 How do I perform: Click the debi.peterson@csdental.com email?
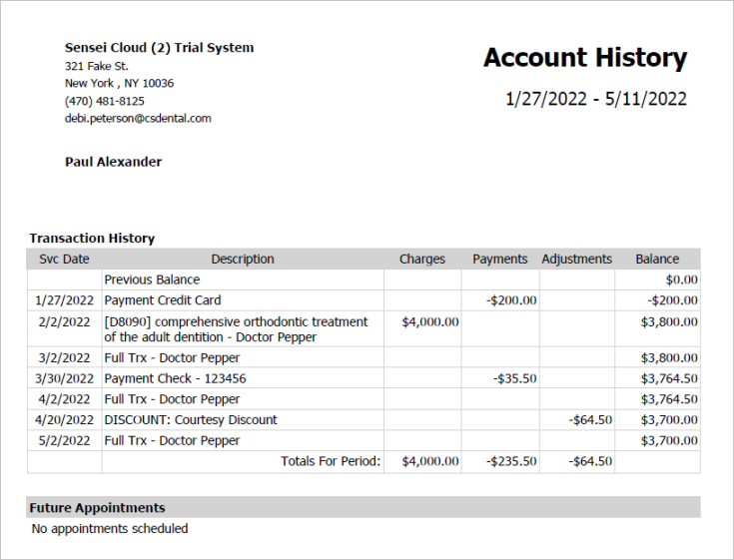click(x=138, y=119)
